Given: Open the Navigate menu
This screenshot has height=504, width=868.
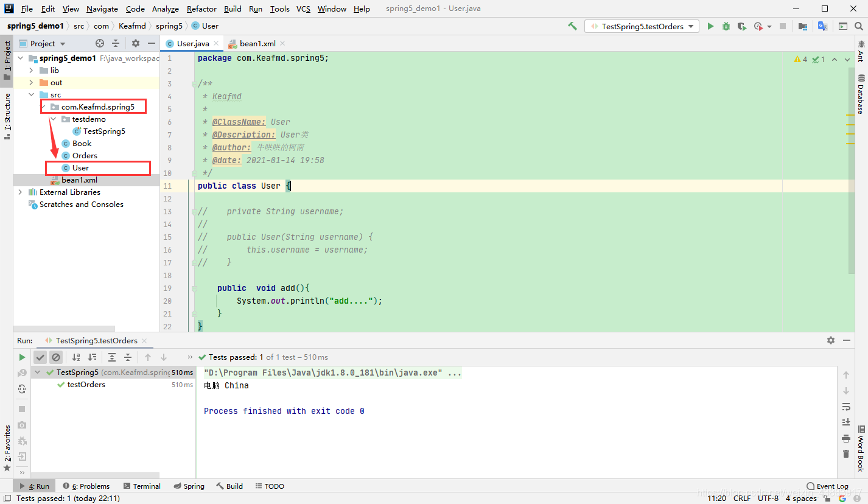Looking at the screenshot, I should (102, 9).
